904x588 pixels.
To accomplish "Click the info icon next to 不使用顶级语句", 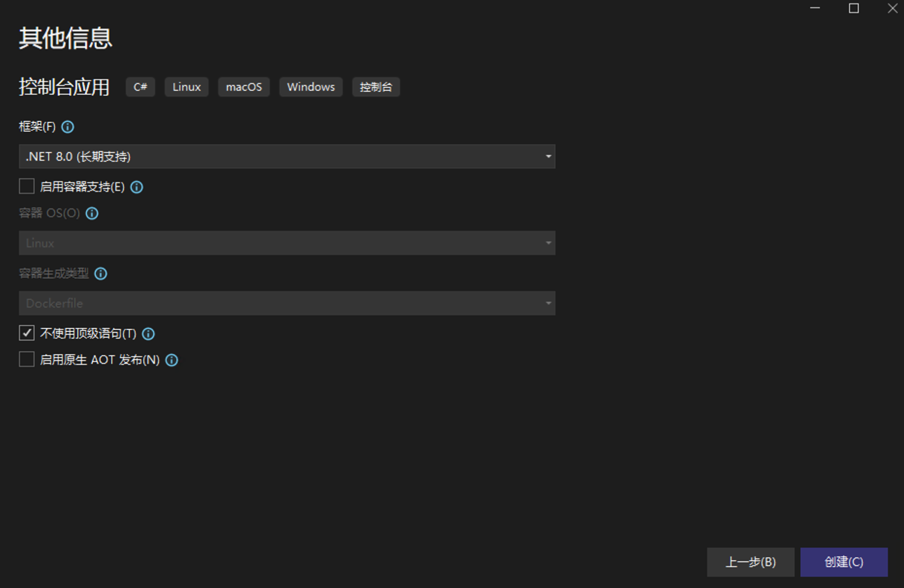I will pos(148,334).
